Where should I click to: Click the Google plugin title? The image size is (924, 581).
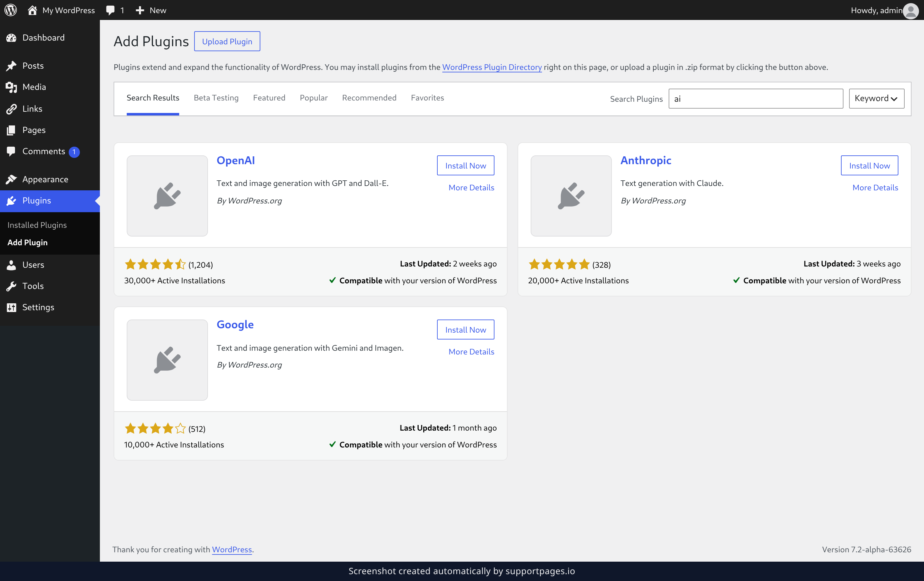click(x=235, y=325)
